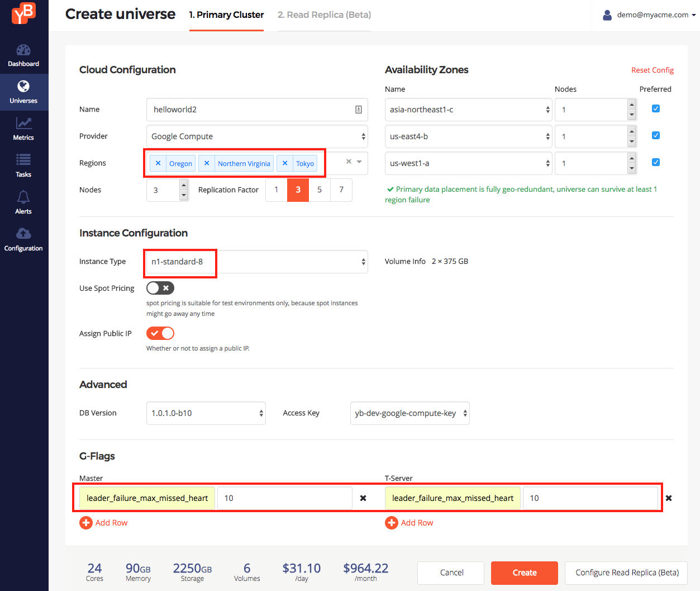This screenshot has height=591, width=700.
Task: Increase node count for asia-northeast1-c
Action: (x=632, y=105)
